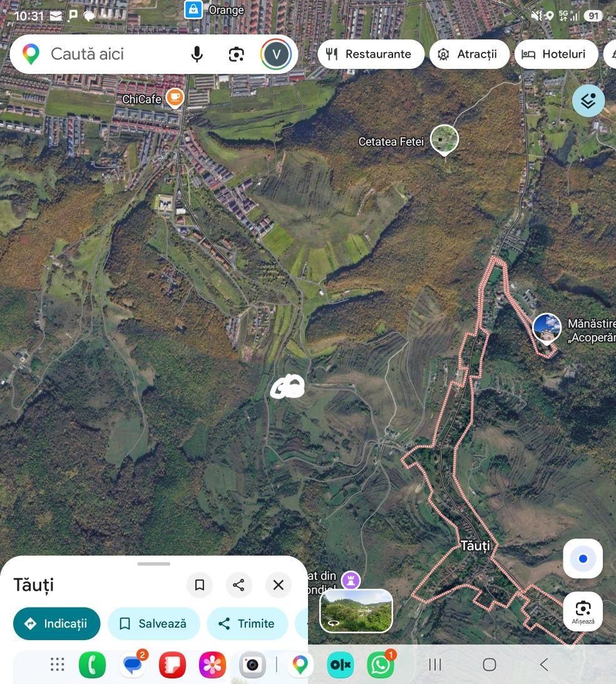The image size is (616, 684).
Task: Tap the ChiCafe map label
Action: click(x=141, y=100)
